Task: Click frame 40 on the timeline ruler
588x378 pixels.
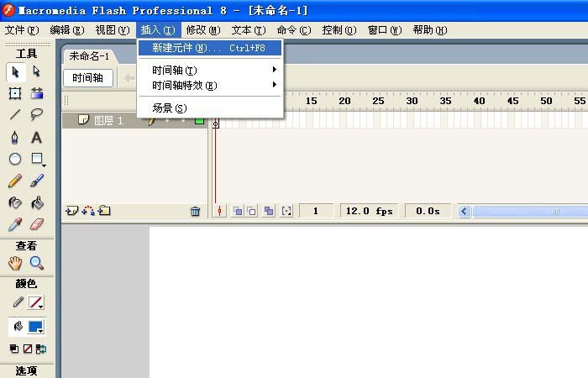Action: (x=480, y=101)
